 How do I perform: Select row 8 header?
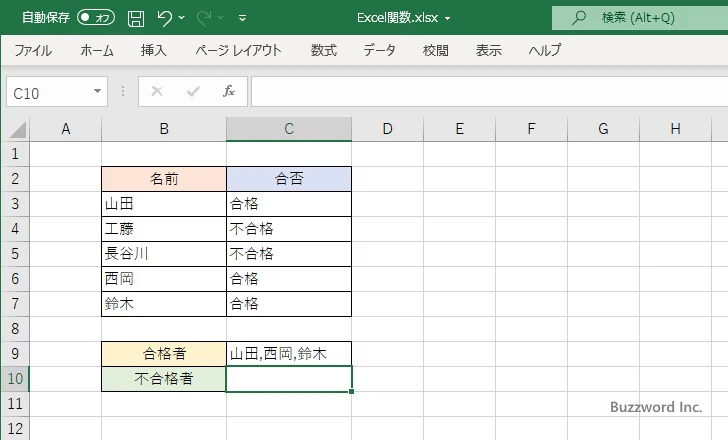click(15, 329)
